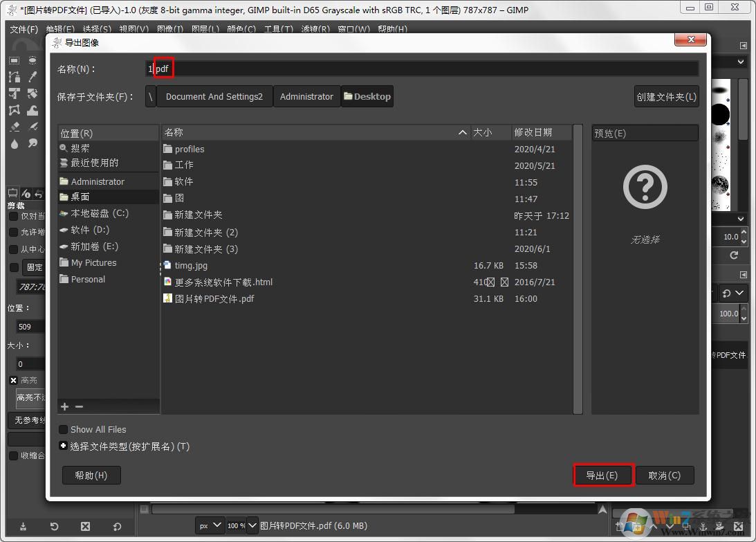
Task: Select the Rectangle Select tool
Action: (15, 60)
